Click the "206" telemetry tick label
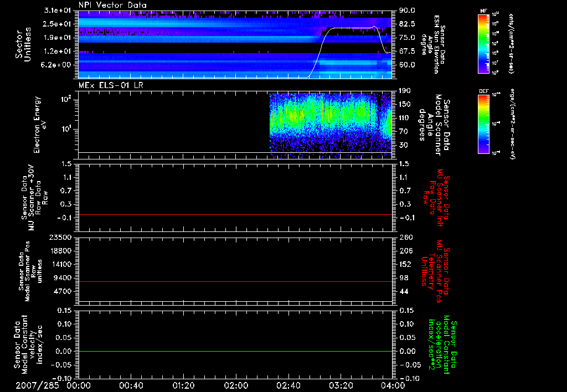 coord(405,251)
